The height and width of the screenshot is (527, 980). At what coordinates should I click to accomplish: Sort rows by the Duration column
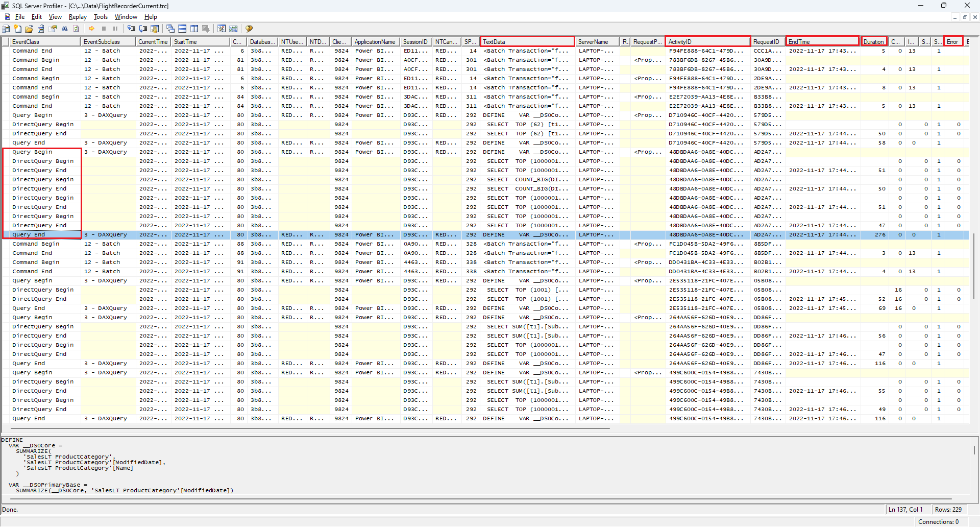[x=874, y=41]
